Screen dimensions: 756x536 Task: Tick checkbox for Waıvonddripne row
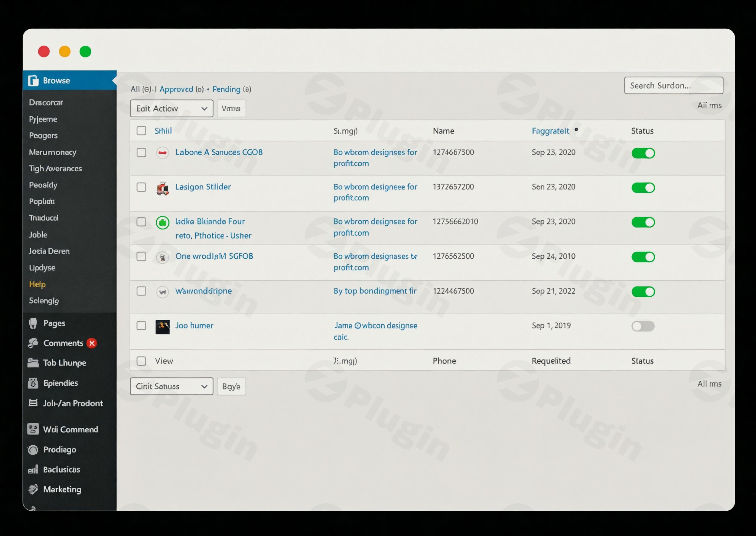tap(141, 291)
